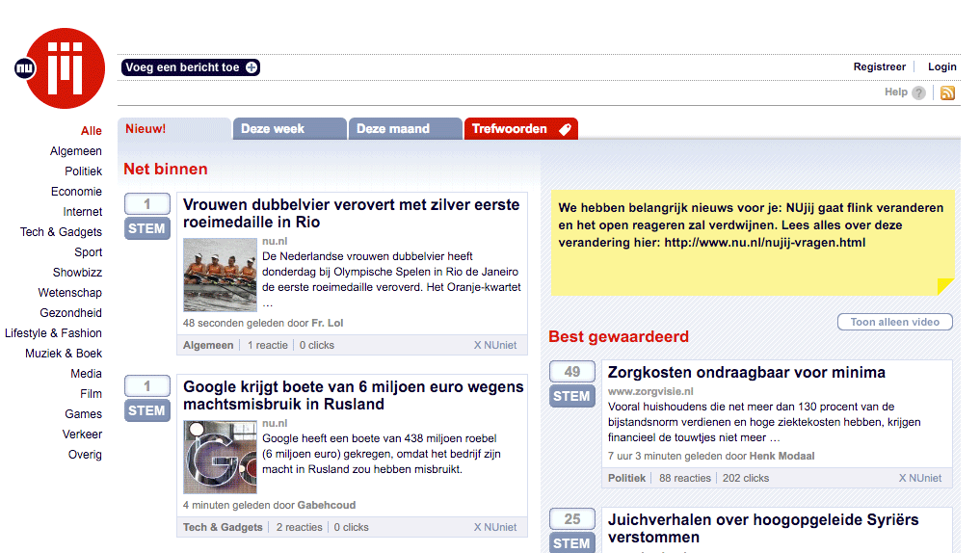Click the small nu badge beside logo
Image resolution: width=980 pixels, height=553 pixels.
point(24,67)
